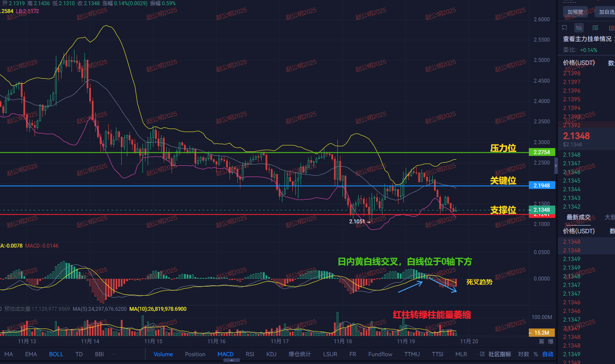Toggle the MACD indicator panel

point(225,354)
